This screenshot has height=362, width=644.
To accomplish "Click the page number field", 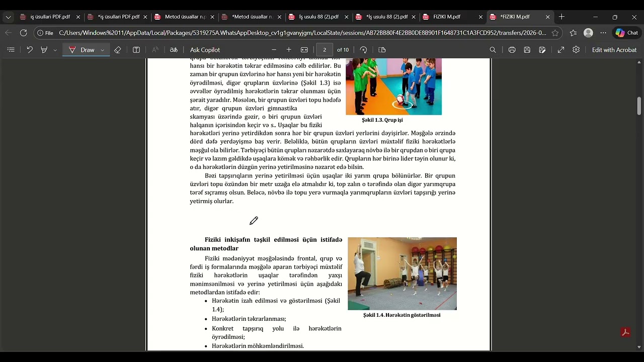I will 325,50.
